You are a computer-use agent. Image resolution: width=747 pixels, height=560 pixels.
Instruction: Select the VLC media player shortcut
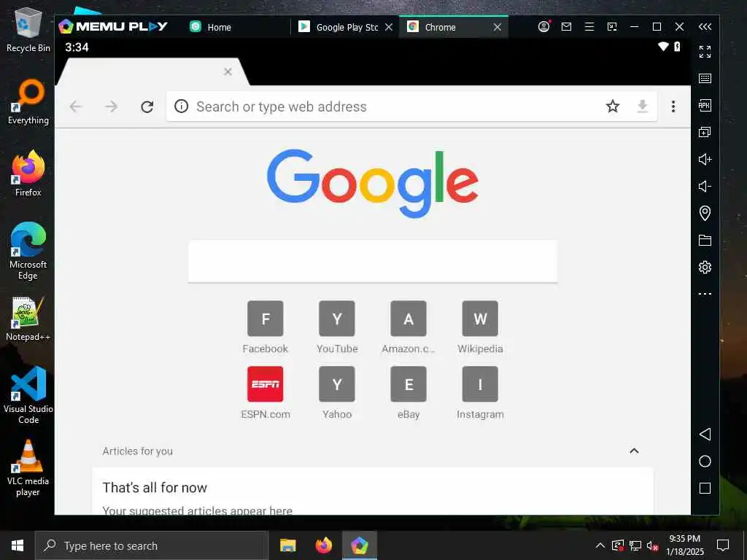tap(28, 468)
